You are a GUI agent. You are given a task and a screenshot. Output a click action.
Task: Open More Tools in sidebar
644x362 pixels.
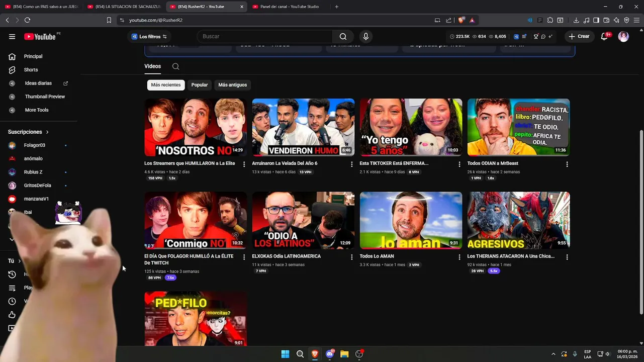pos(39,110)
